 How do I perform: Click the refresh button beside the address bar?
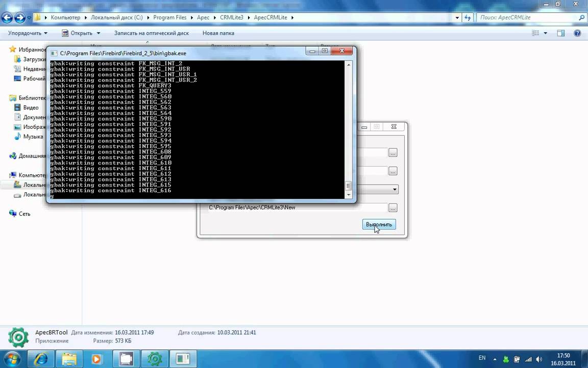click(x=467, y=17)
